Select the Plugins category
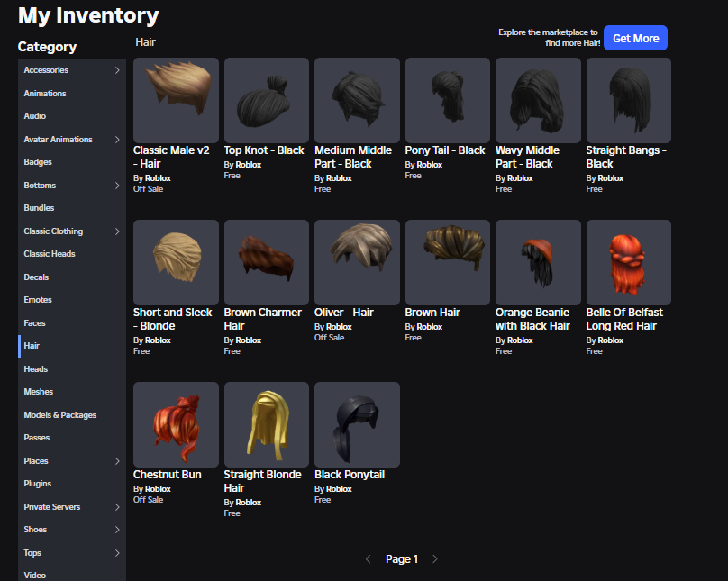 click(x=72, y=484)
